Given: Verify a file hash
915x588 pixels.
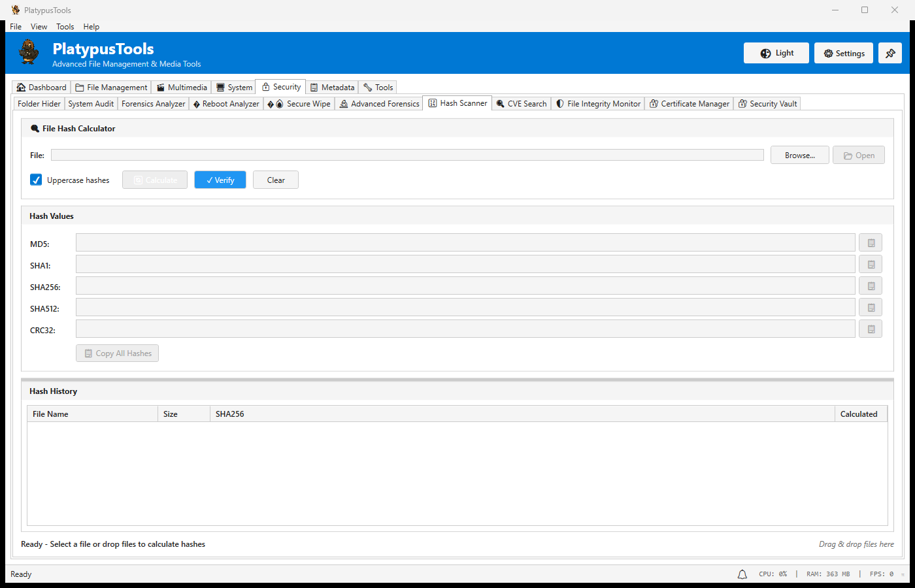Looking at the screenshot, I should pos(220,180).
